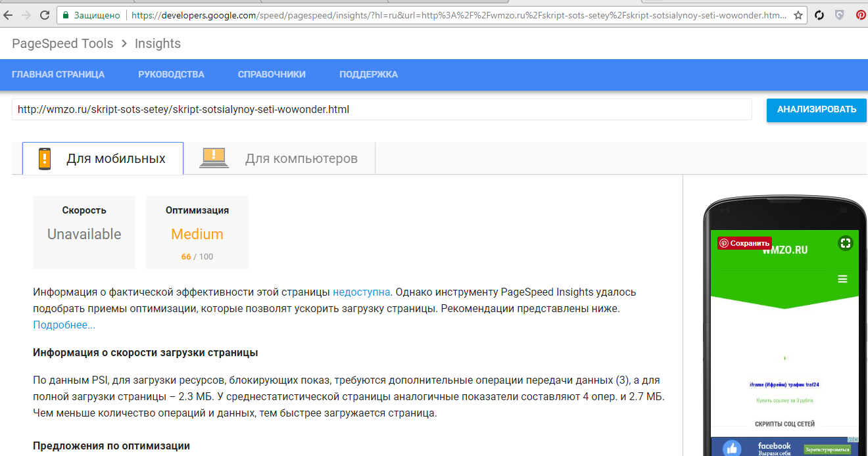Click the browser reload page icon
The image size is (868, 456).
45,14
